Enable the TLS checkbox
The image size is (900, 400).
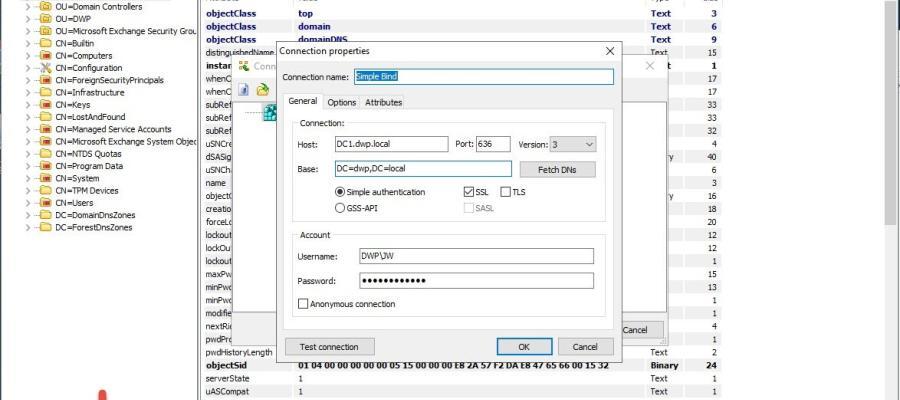click(x=506, y=192)
